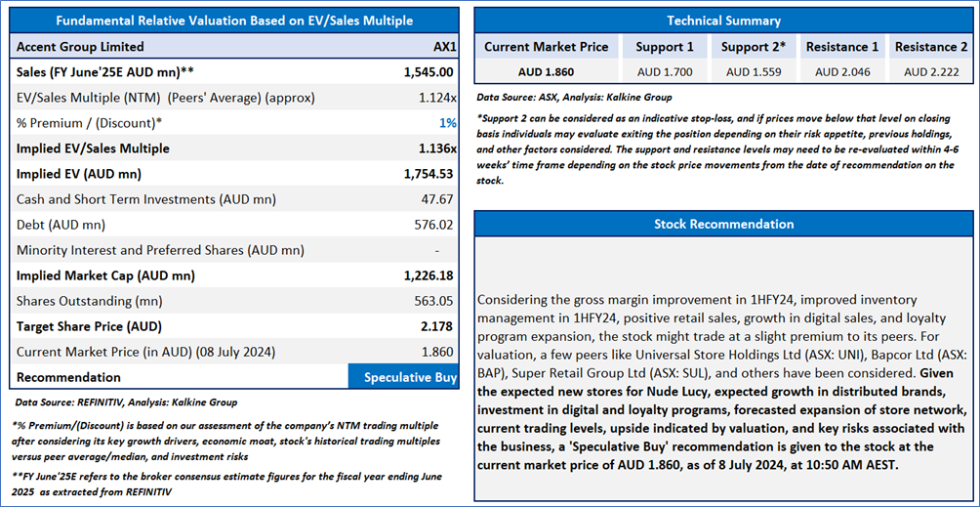This screenshot has height=507, width=980.
Task: Click the '**FY June'25E refers to the broker' footnote
Action: coord(226,484)
